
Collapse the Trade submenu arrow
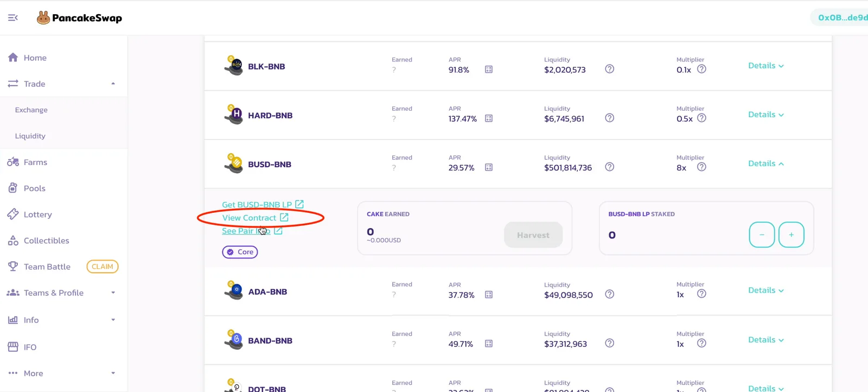(x=113, y=84)
